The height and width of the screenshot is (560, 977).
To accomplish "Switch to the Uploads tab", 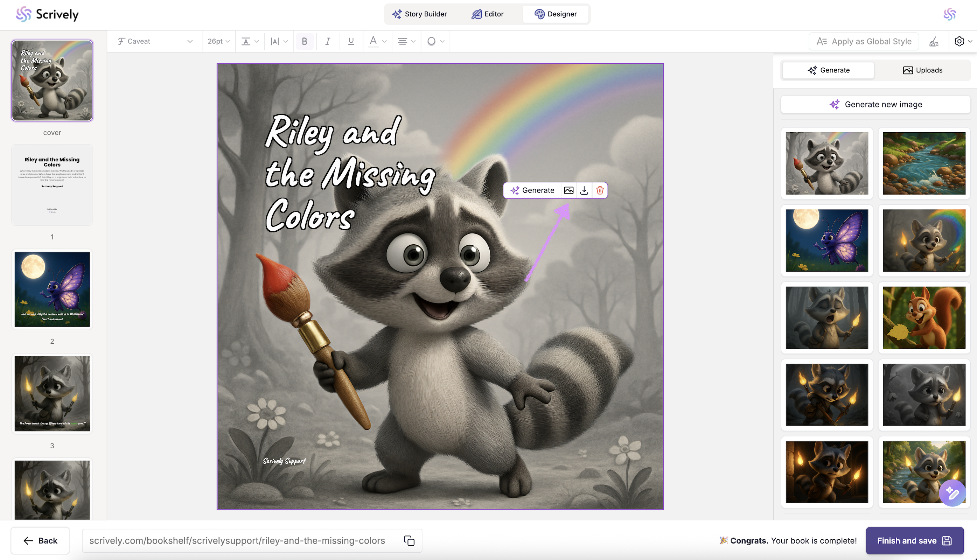I will [922, 70].
